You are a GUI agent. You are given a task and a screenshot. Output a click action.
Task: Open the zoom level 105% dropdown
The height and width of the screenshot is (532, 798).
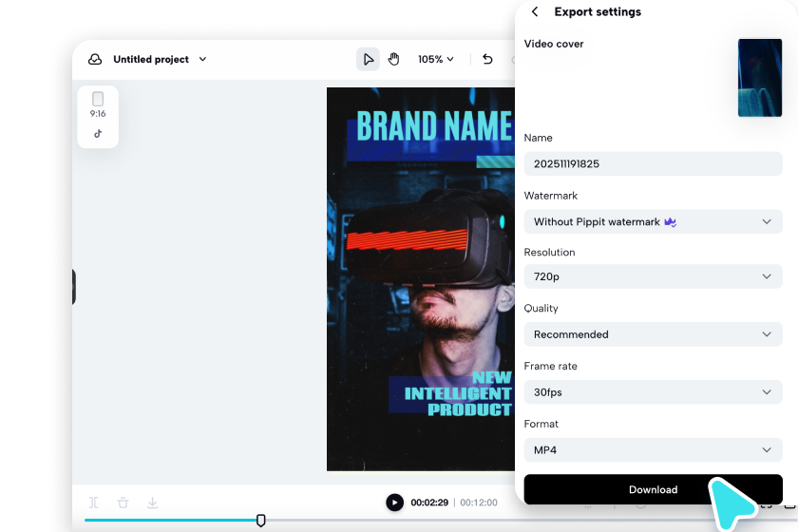point(435,59)
